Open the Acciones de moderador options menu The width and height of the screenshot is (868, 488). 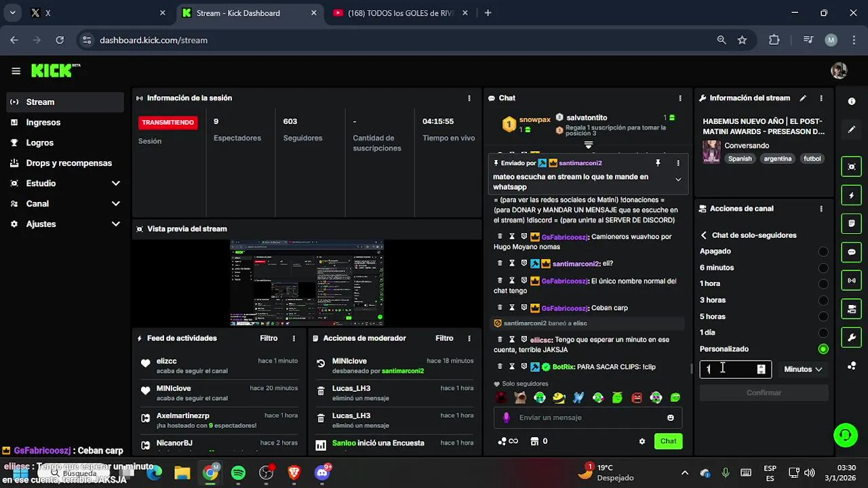(x=469, y=338)
